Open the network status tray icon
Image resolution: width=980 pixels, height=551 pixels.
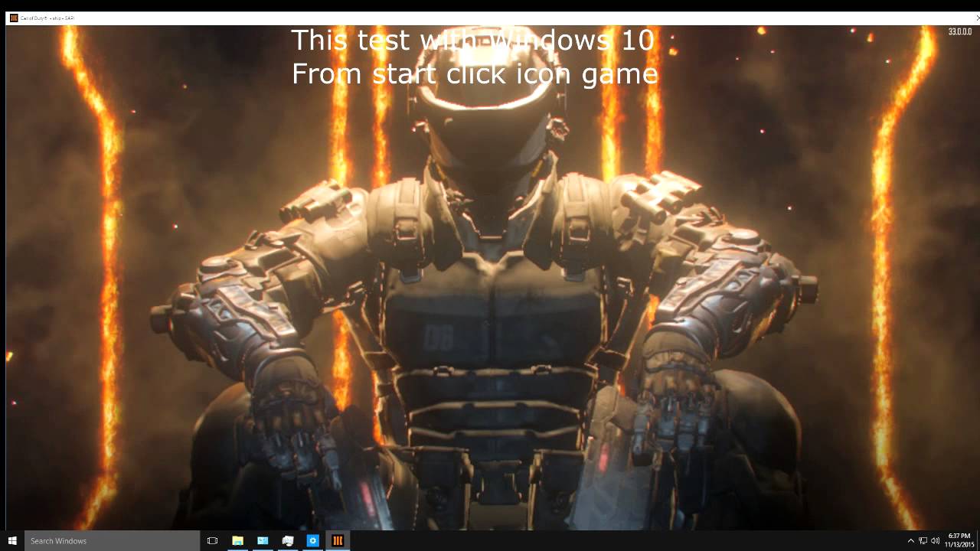pos(923,541)
